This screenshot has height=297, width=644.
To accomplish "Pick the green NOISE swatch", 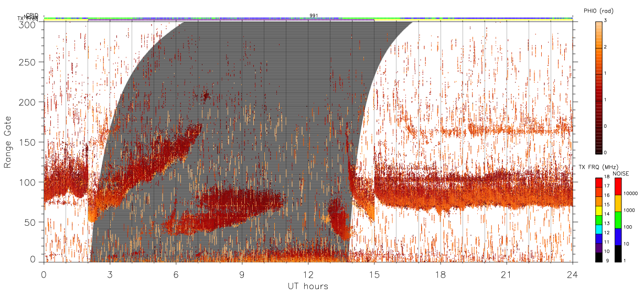I will 618,219.
